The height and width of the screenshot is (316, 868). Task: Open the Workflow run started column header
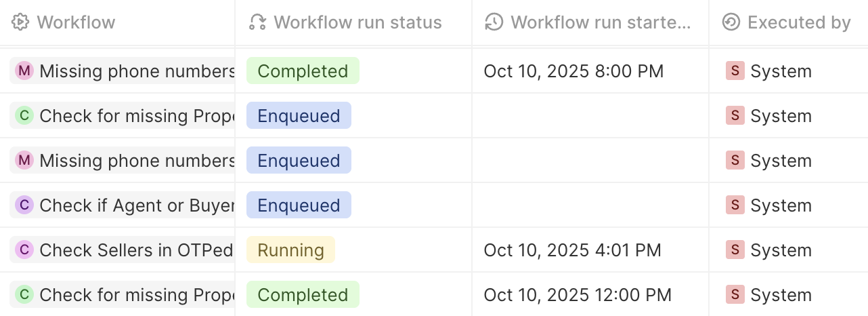(601, 22)
